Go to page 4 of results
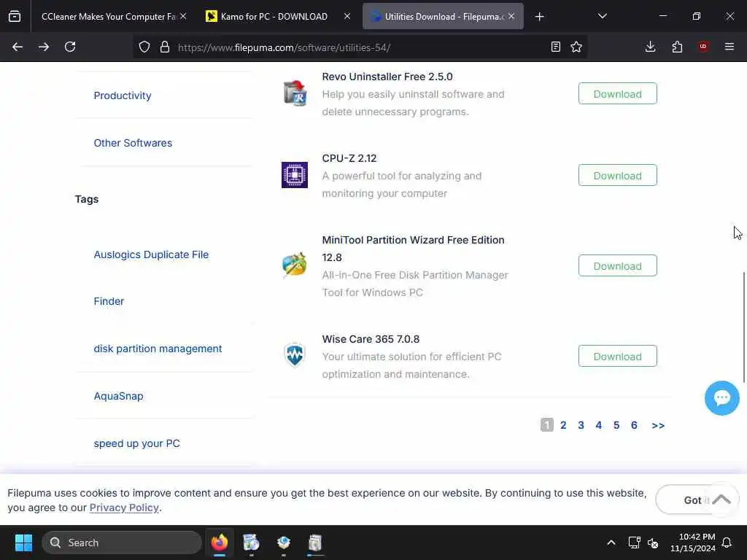The height and width of the screenshot is (560, 747). 598,425
